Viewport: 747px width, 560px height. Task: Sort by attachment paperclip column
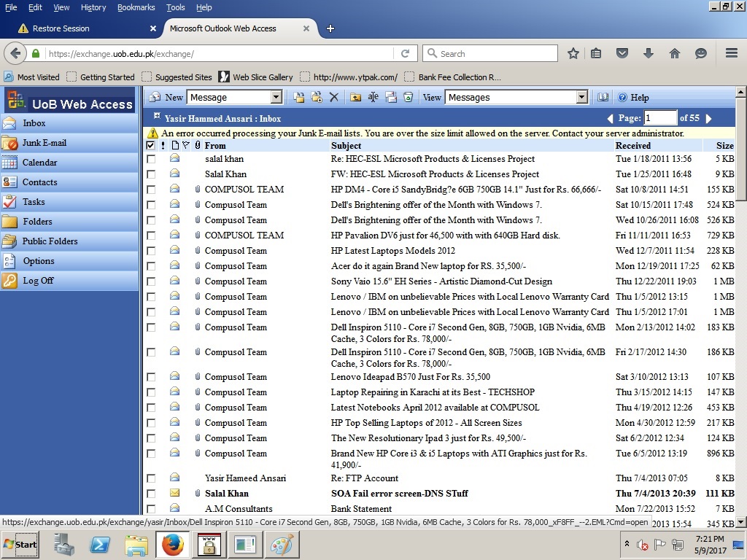[198, 146]
